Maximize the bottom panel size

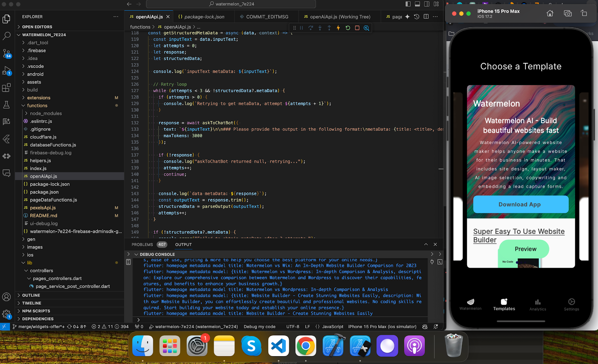pos(426,245)
